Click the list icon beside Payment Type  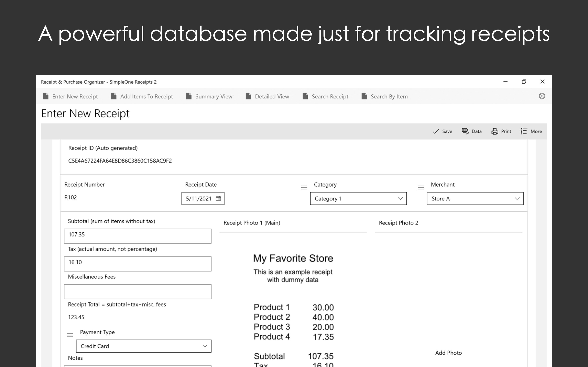tap(70, 335)
